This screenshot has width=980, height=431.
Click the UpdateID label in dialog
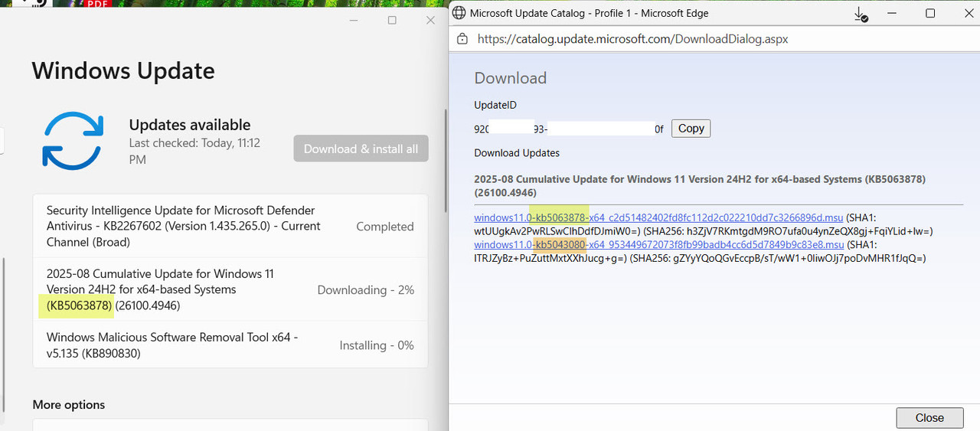click(x=495, y=105)
